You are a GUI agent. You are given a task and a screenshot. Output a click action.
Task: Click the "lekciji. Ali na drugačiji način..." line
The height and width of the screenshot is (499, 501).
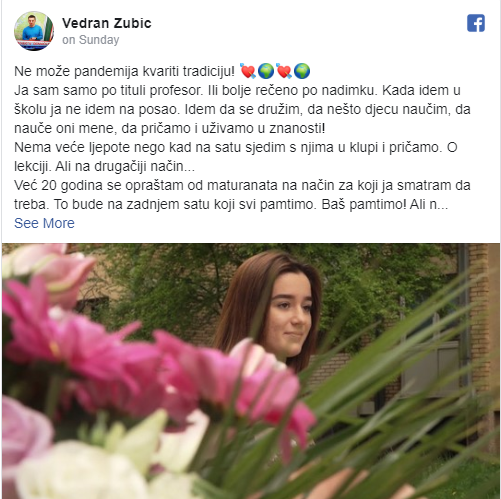point(104,166)
